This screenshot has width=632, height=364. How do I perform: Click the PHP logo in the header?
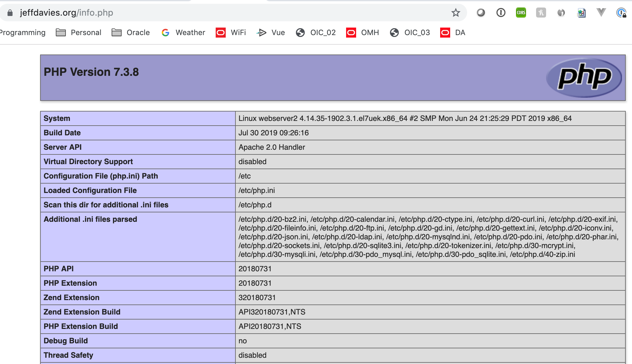click(584, 77)
